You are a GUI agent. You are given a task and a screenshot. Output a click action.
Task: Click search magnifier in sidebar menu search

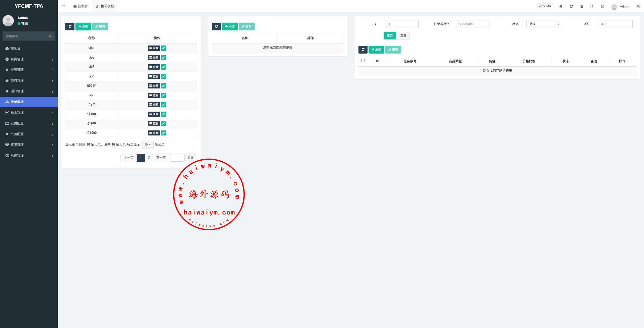(50, 36)
